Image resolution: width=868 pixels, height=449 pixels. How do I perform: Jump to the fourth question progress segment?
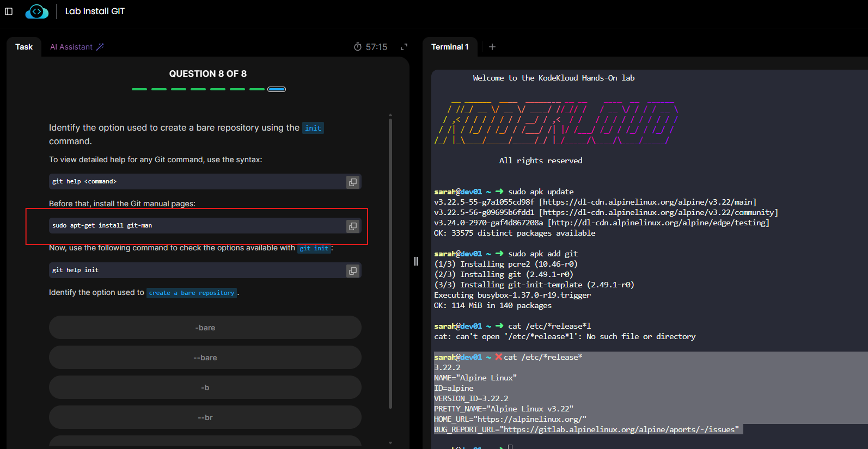tap(198, 89)
